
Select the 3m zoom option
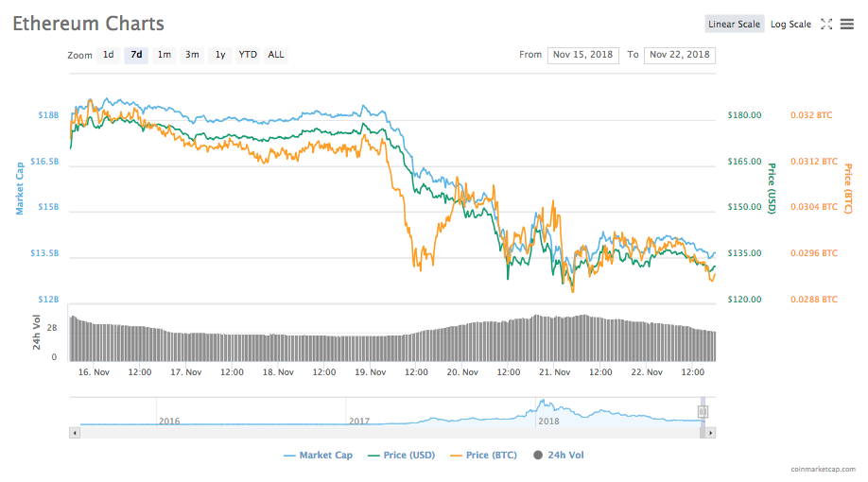click(x=192, y=55)
